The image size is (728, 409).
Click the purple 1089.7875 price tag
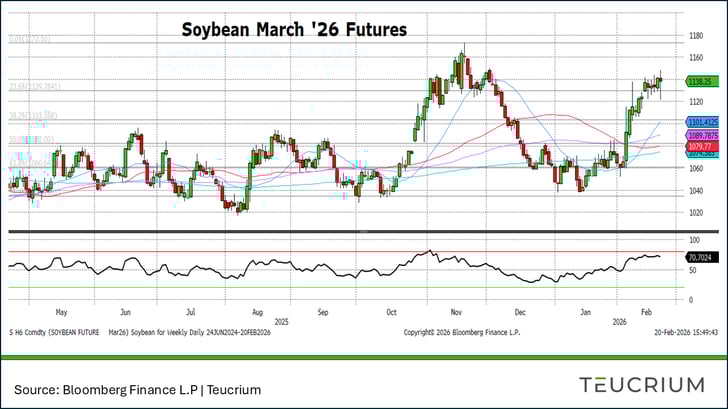(x=703, y=134)
